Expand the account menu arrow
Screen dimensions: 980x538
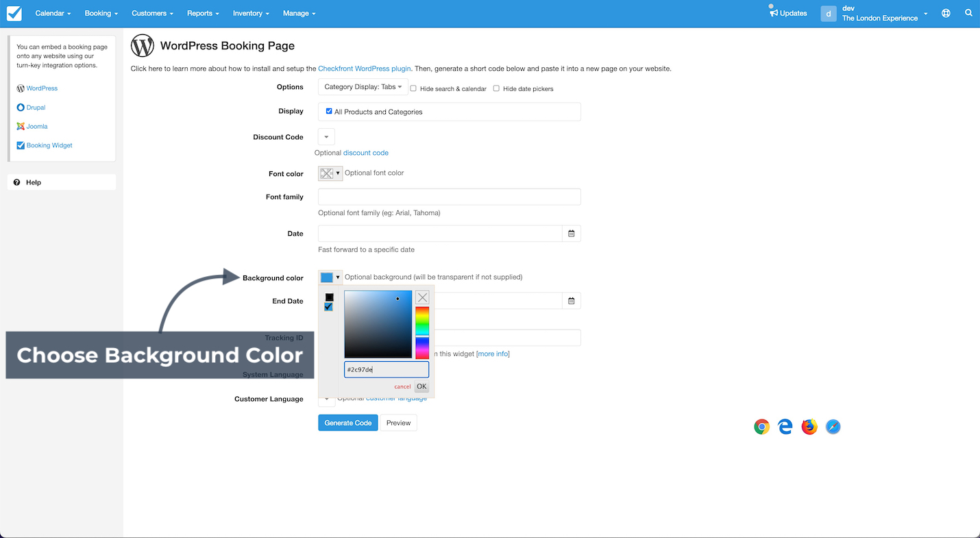pos(925,14)
